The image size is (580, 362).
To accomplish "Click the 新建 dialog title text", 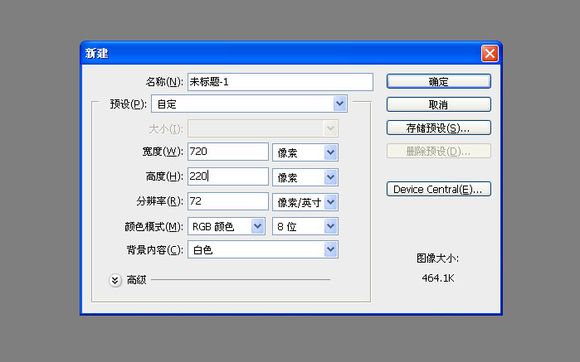I will [97, 54].
